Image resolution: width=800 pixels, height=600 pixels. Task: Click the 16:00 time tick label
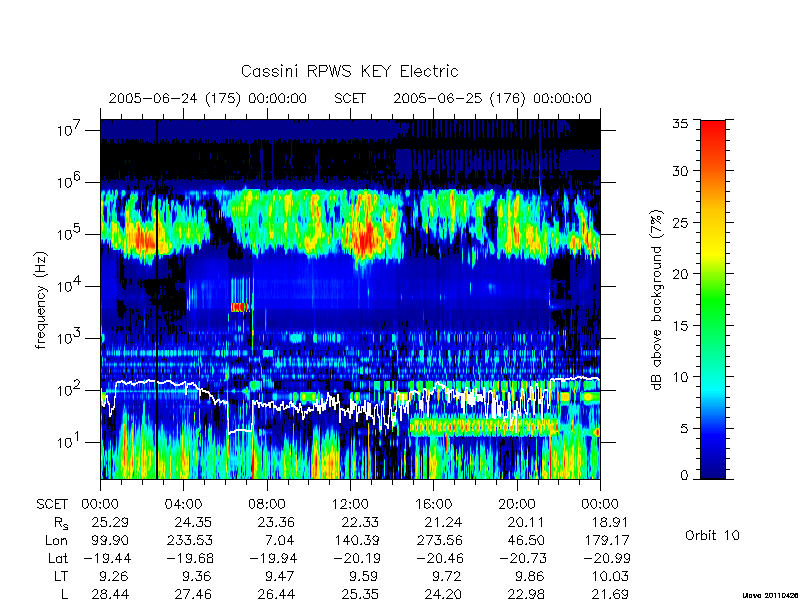(433, 505)
